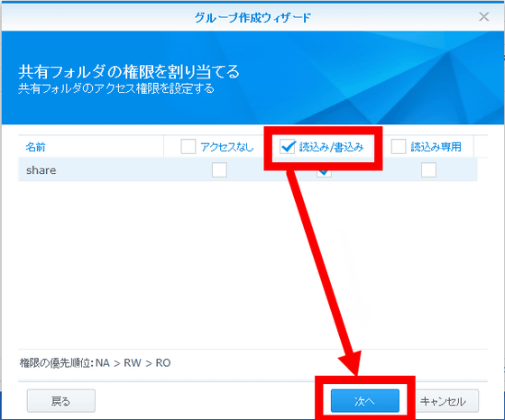505x420 pixels.
Task: Tick the アクセスなし header checkbox
Action: (188, 147)
